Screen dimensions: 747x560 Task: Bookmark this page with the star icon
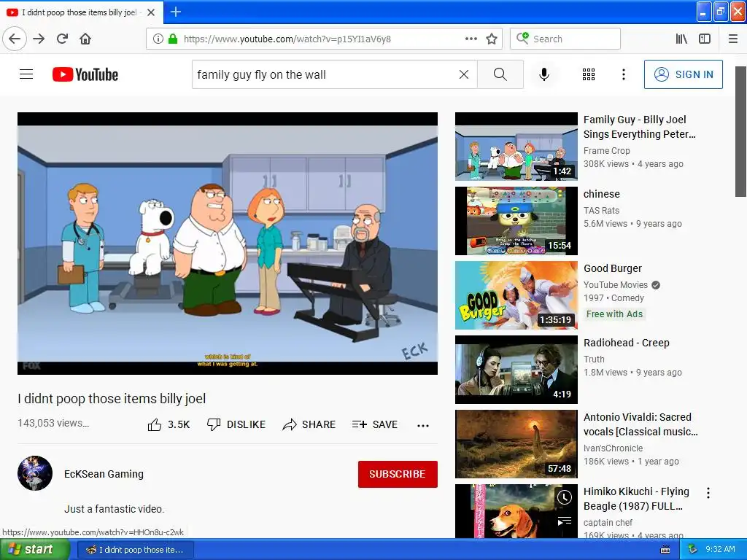click(492, 39)
